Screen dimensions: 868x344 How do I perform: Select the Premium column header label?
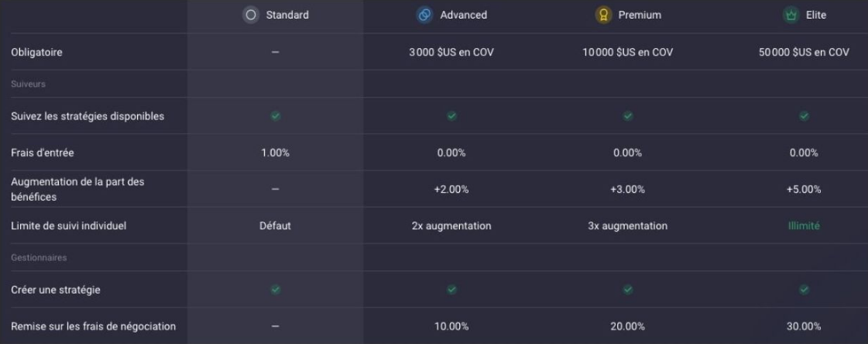[x=640, y=15]
